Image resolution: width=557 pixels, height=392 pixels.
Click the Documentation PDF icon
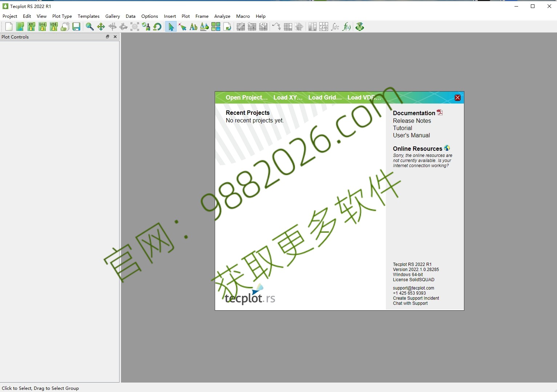[440, 112]
